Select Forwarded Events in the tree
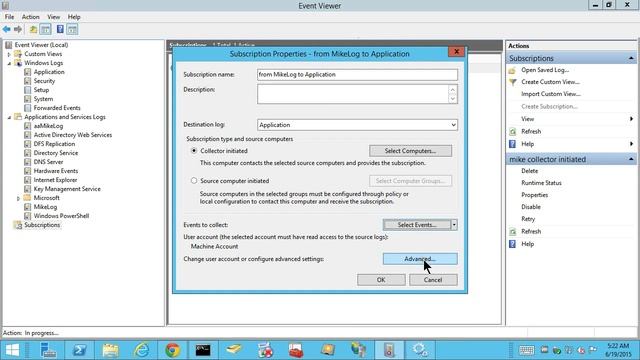The height and width of the screenshot is (360, 640). (x=57, y=108)
